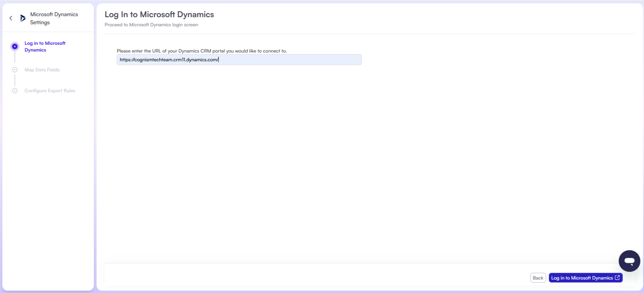Image resolution: width=644 pixels, height=293 pixels.
Task: Click the back chevron arrow in sidebar header
Action: pyautogui.click(x=11, y=18)
